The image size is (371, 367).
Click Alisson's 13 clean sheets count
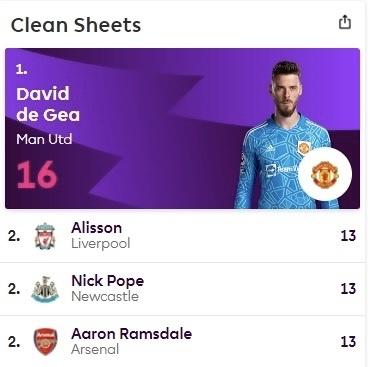[x=348, y=236]
